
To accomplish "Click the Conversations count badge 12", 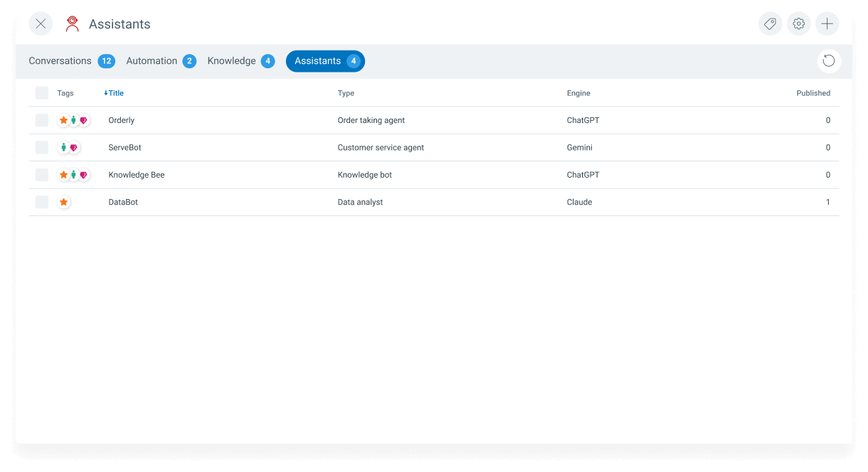I will pos(107,61).
